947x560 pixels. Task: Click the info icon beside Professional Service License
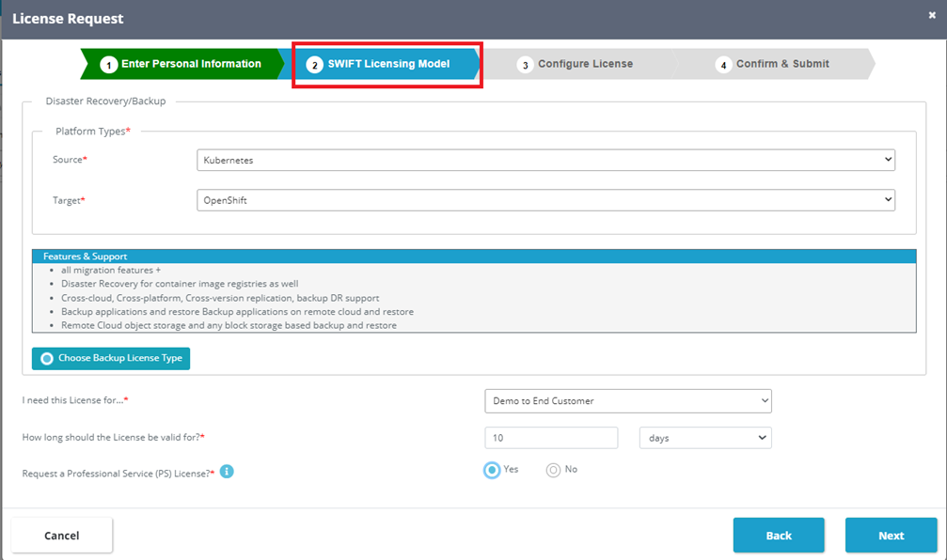coord(227,472)
